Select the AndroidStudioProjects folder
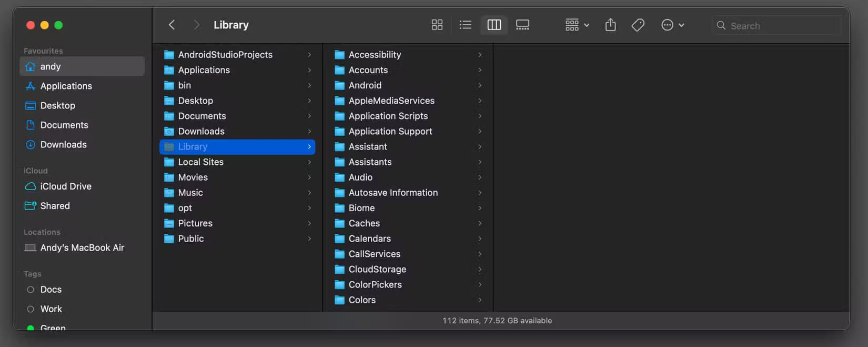The width and height of the screenshot is (868, 347). click(x=237, y=55)
